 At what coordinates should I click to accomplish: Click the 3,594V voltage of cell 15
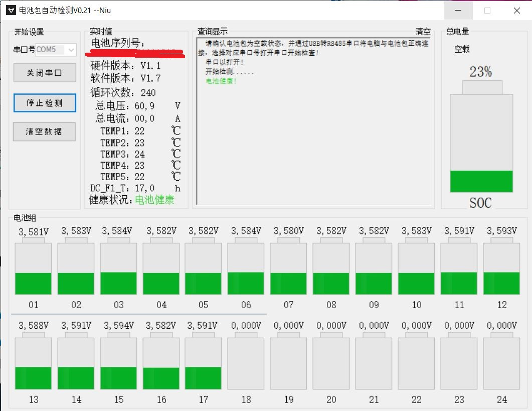pos(118,326)
